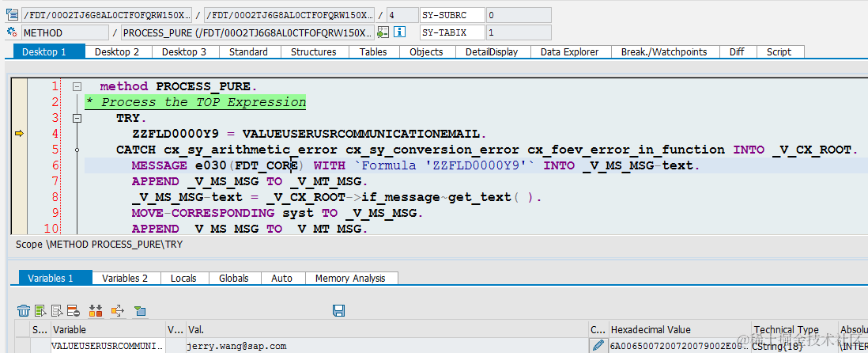
Task: Select the row selector for the VALUEUSERUSRCOMMUNI row
Action: (x=22, y=346)
